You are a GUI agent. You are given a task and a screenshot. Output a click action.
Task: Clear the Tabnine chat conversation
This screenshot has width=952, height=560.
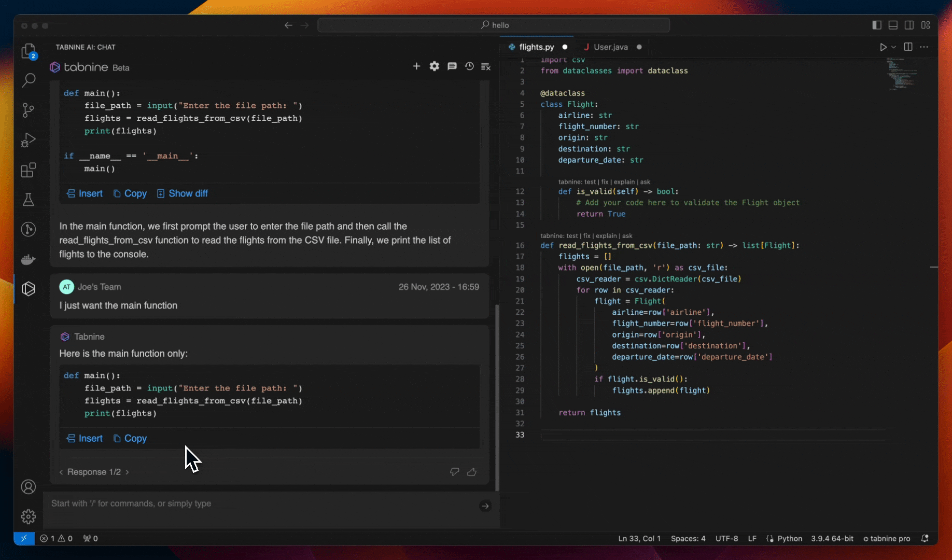(486, 66)
